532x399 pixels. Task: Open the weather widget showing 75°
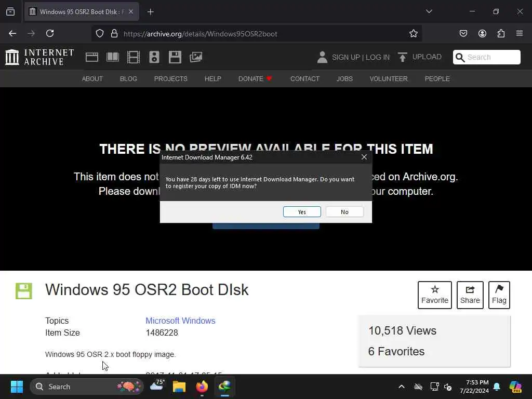pyautogui.click(x=157, y=386)
